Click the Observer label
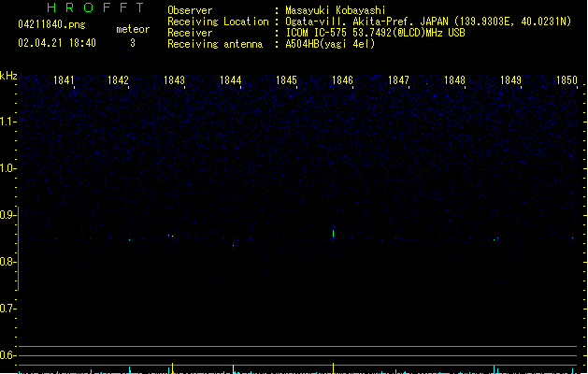 click(x=190, y=10)
